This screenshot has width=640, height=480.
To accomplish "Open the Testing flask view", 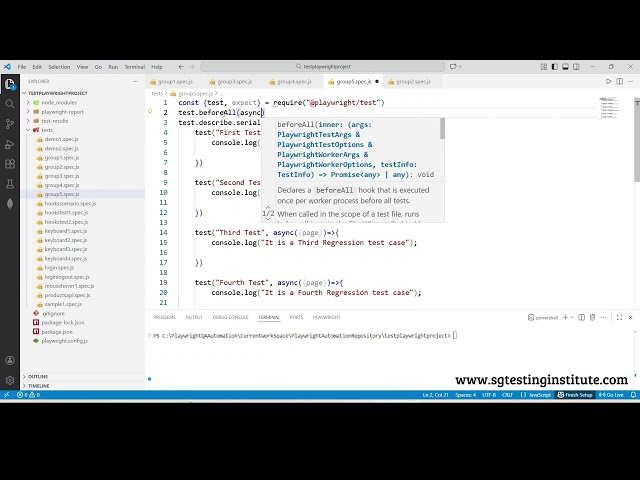I will pos(10,184).
